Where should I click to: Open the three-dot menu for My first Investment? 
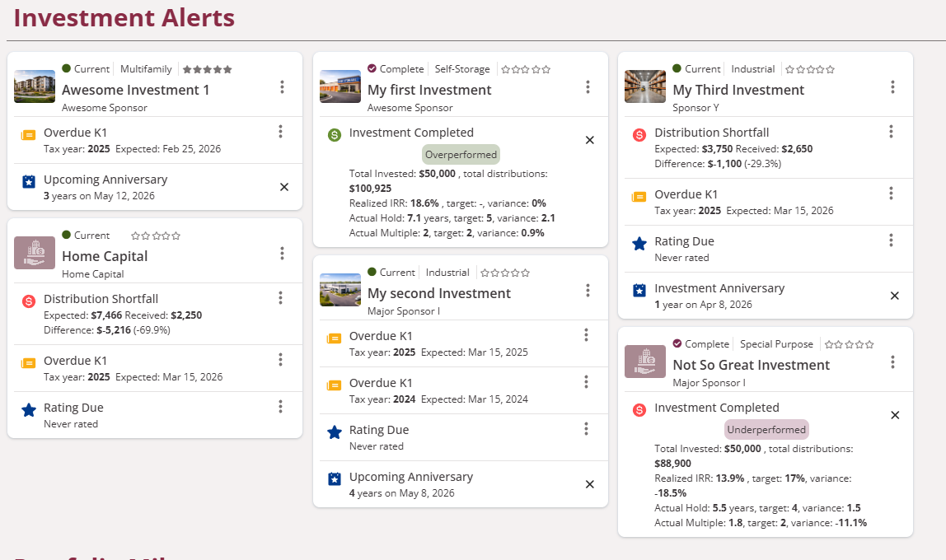click(588, 87)
